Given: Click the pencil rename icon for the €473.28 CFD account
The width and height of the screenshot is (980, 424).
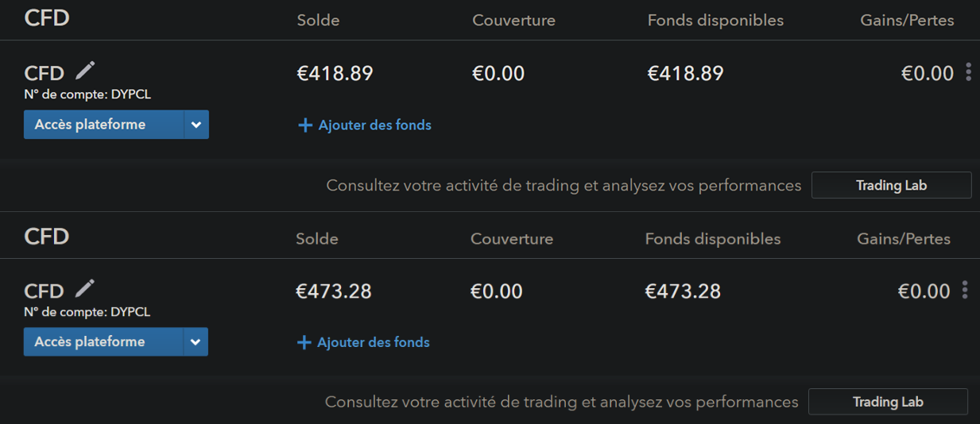Looking at the screenshot, I should pos(84,287).
